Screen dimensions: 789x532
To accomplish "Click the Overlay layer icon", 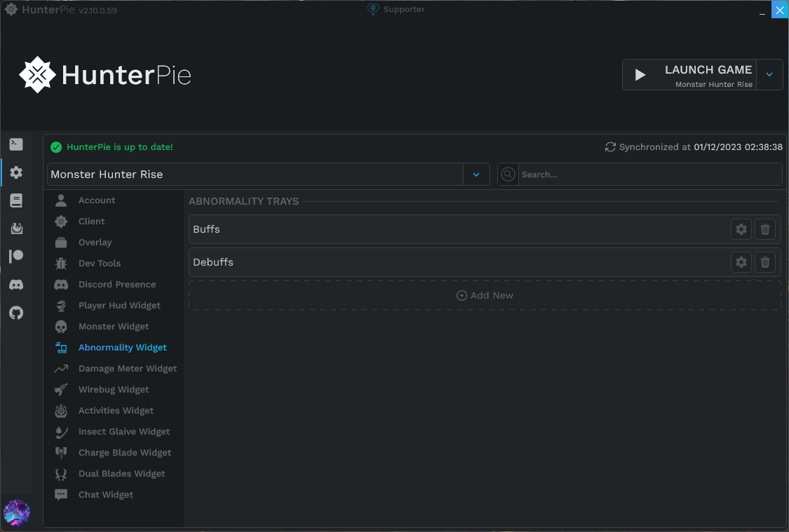I will (61, 243).
